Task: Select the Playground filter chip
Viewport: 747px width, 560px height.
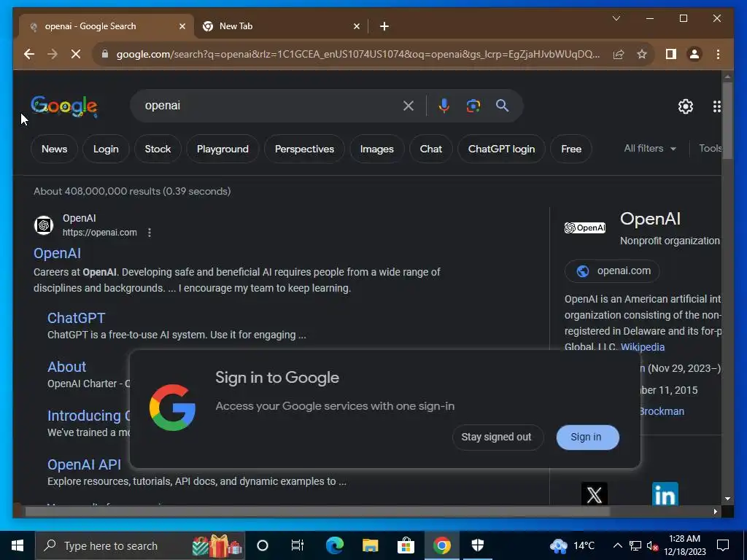Action: (222, 149)
